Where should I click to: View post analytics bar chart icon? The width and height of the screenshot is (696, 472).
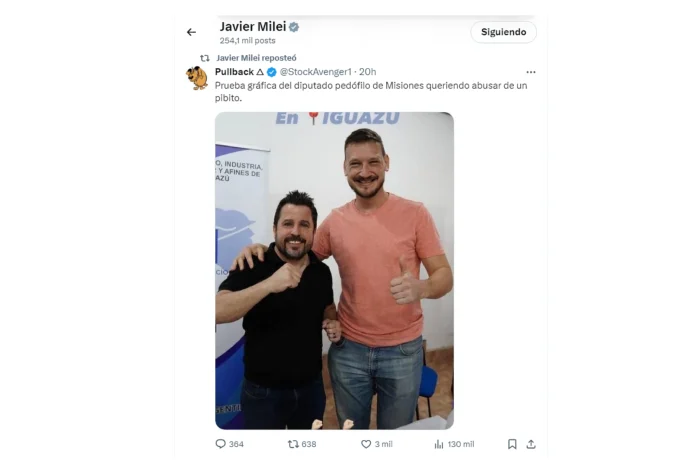point(439,444)
